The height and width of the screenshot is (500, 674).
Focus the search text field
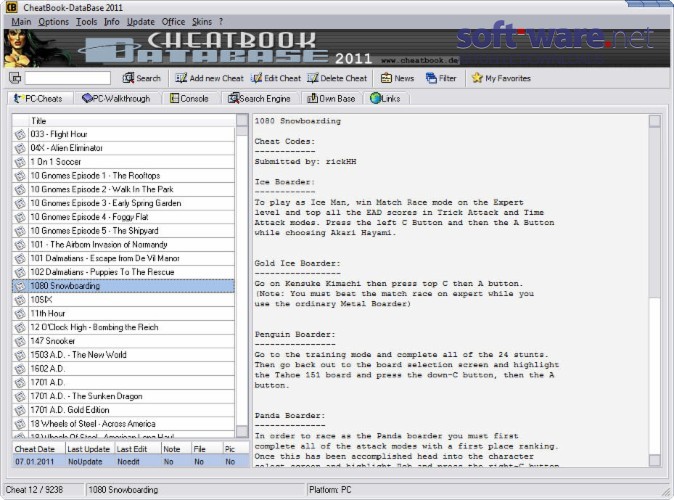[67, 78]
